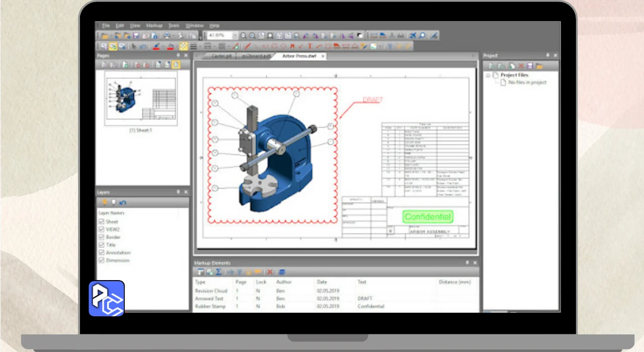The height and width of the screenshot is (352, 644).
Task: Sort markup list by Author column header
Action: click(x=284, y=282)
